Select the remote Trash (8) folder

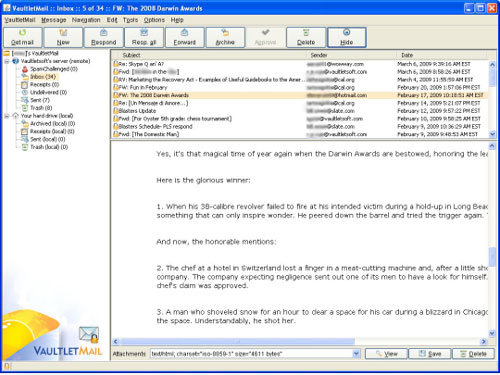[41, 108]
